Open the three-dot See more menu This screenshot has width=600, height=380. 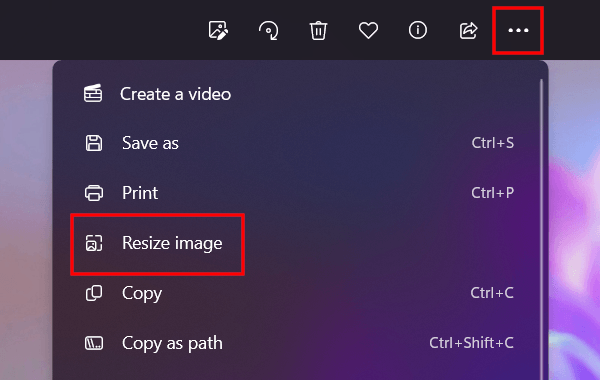[518, 30]
